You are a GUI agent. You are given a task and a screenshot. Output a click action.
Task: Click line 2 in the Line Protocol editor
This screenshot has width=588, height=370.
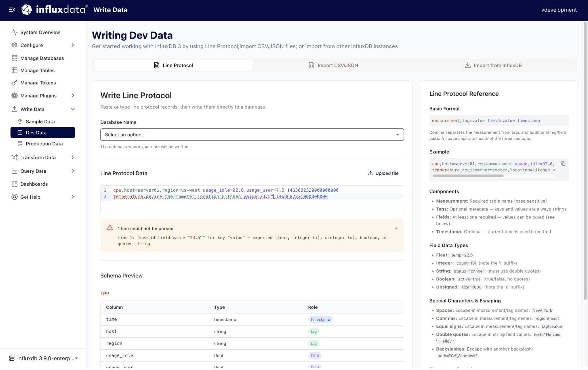pyautogui.click(x=220, y=197)
